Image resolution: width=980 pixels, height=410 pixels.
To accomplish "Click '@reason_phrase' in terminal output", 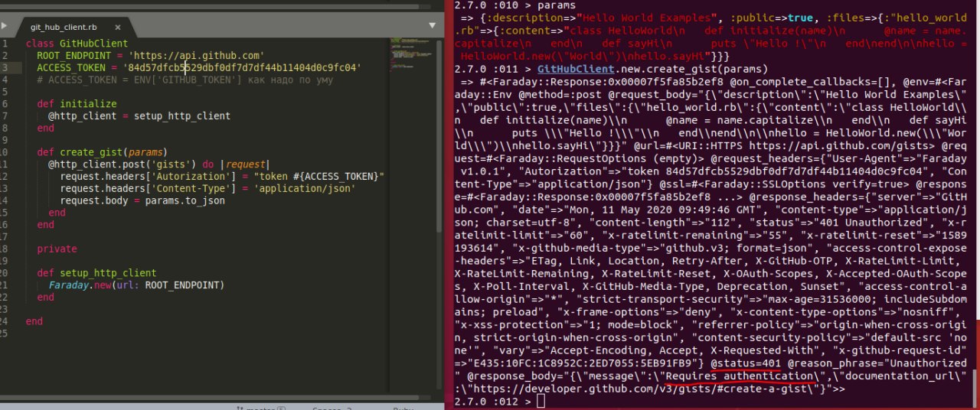I will (x=832, y=363).
